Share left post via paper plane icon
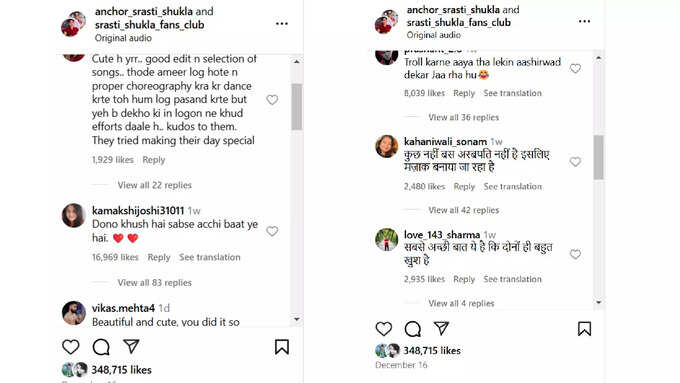The image size is (680, 383). point(131,346)
